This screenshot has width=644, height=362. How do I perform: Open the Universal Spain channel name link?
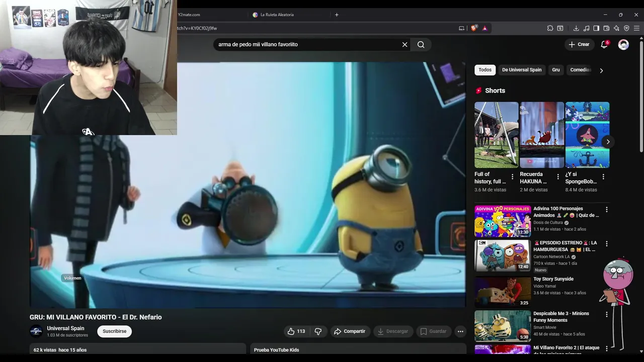[x=65, y=328]
